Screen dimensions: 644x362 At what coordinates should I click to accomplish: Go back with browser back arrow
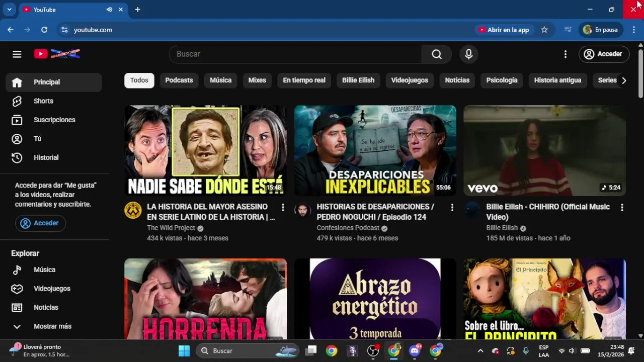(x=11, y=30)
